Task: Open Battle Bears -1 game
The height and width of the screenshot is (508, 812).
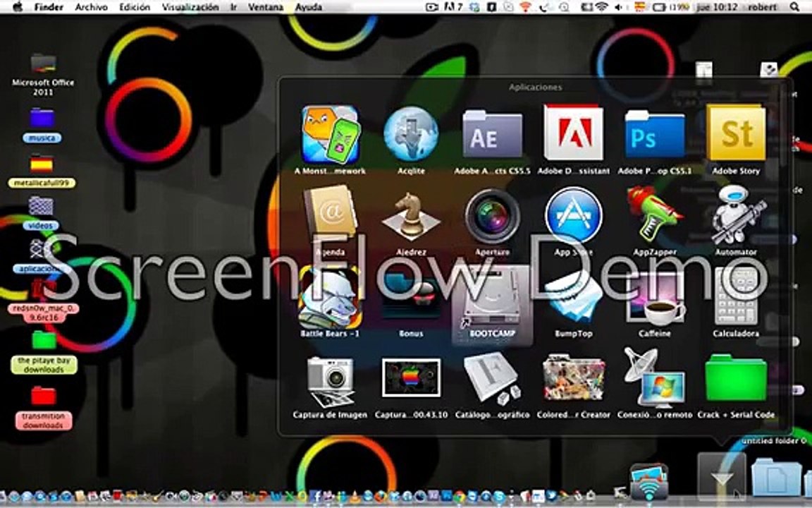Action: pos(330,297)
